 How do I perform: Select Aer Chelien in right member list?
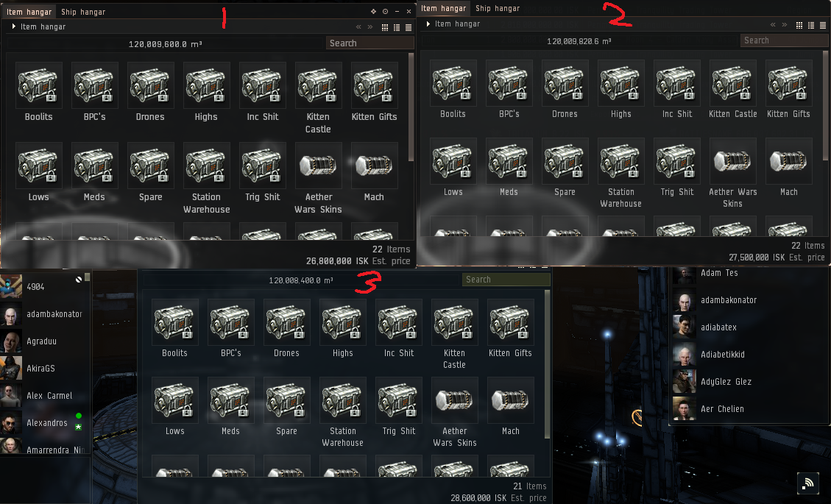(749, 408)
